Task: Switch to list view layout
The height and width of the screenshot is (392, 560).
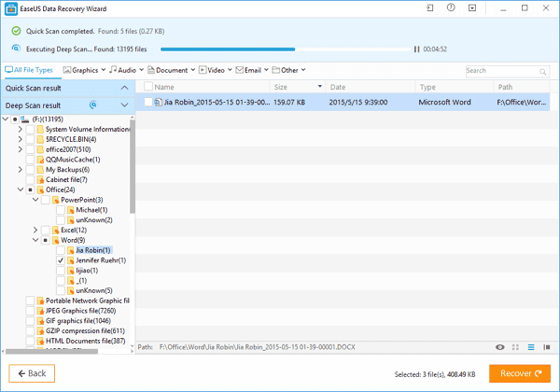Action: (x=531, y=347)
